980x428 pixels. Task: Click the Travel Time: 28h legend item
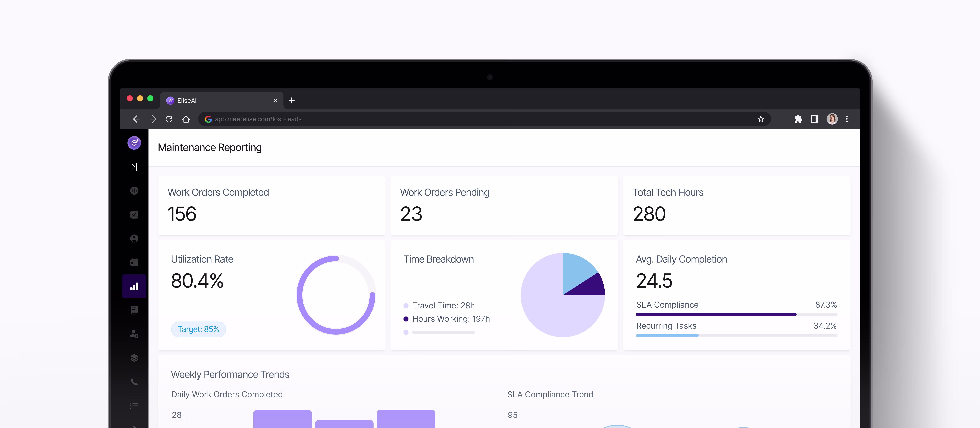(439, 305)
